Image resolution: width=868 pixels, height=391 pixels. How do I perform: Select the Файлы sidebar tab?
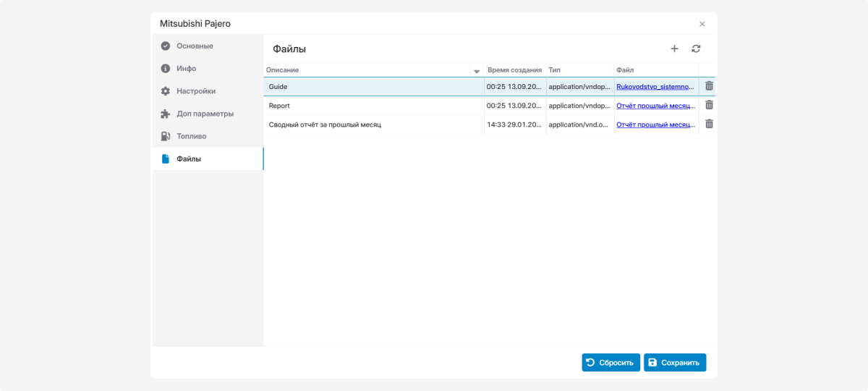click(x=189, y=159)
